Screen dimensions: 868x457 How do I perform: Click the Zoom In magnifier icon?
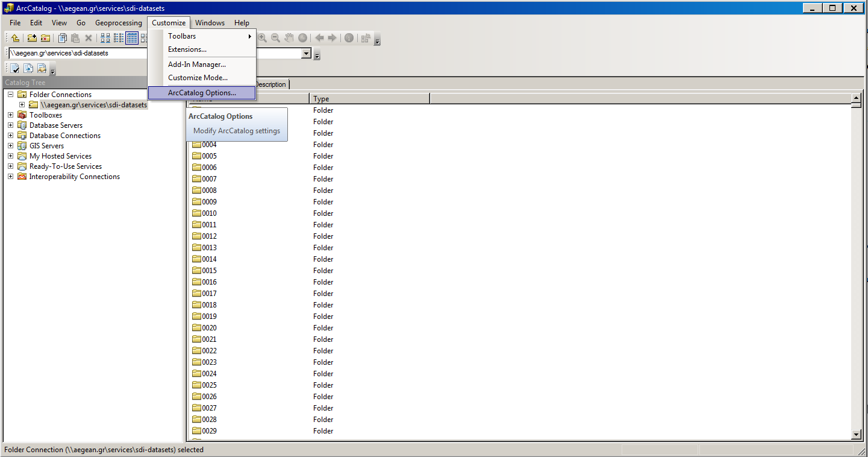click(263, 38)
